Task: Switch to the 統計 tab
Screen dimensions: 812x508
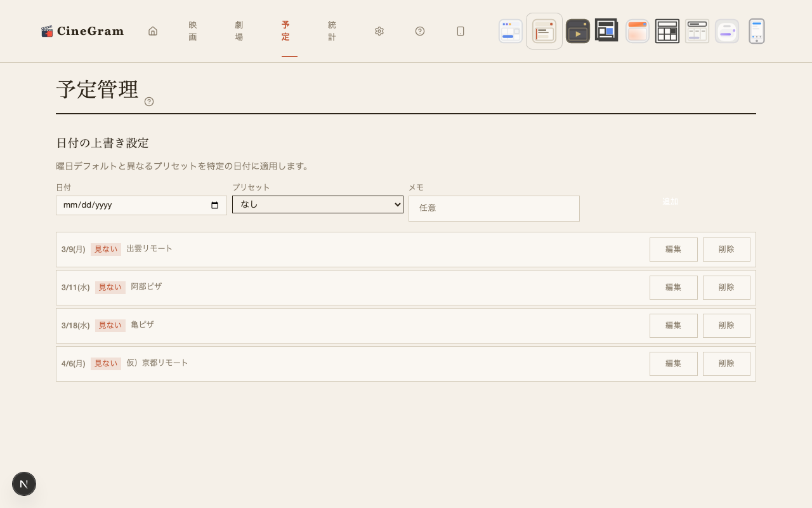Action: 332,31
